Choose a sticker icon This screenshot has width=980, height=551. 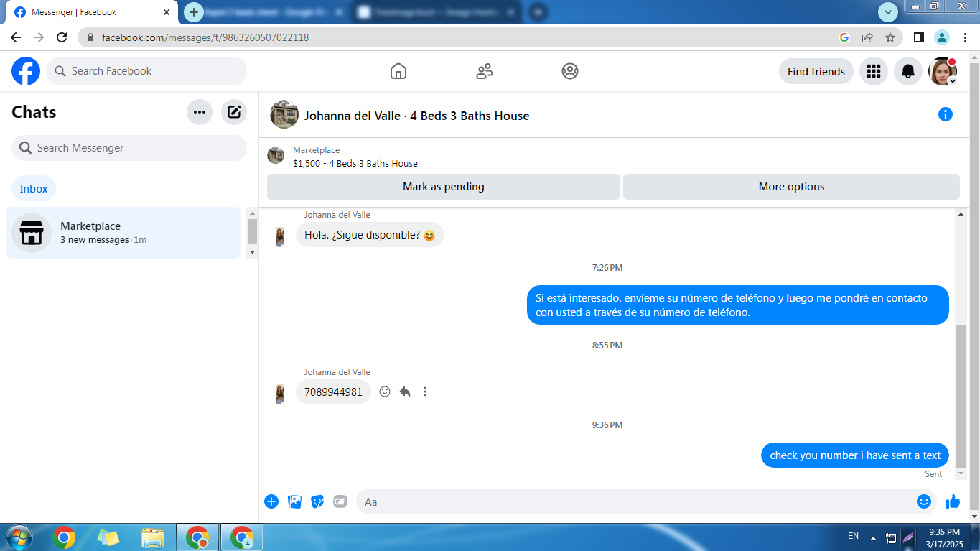point(317,501)
